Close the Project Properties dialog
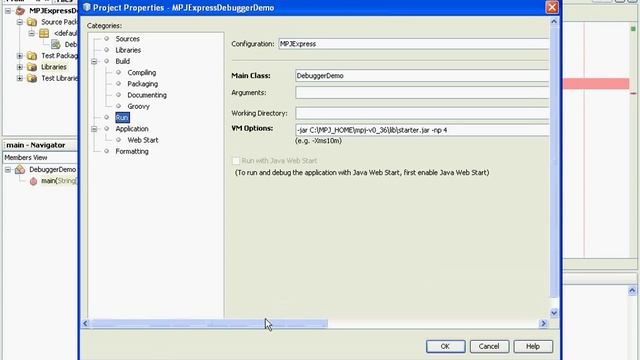 tap(552, 7)
